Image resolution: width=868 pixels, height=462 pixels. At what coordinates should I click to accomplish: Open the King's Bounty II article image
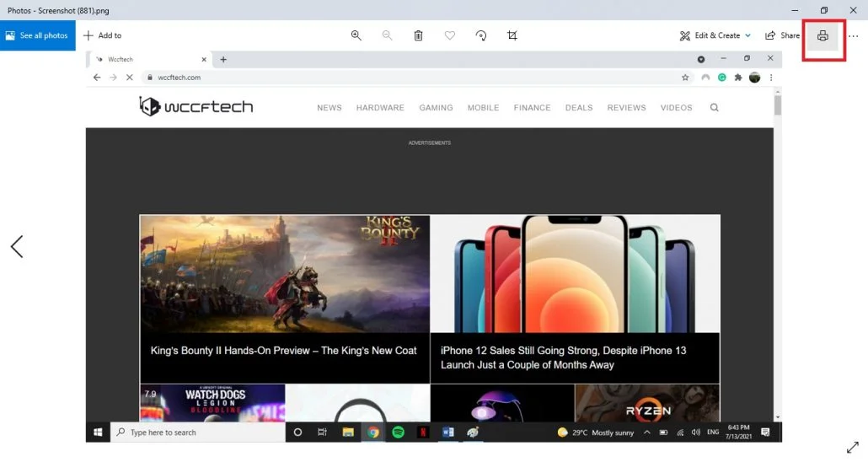(285, 274)
